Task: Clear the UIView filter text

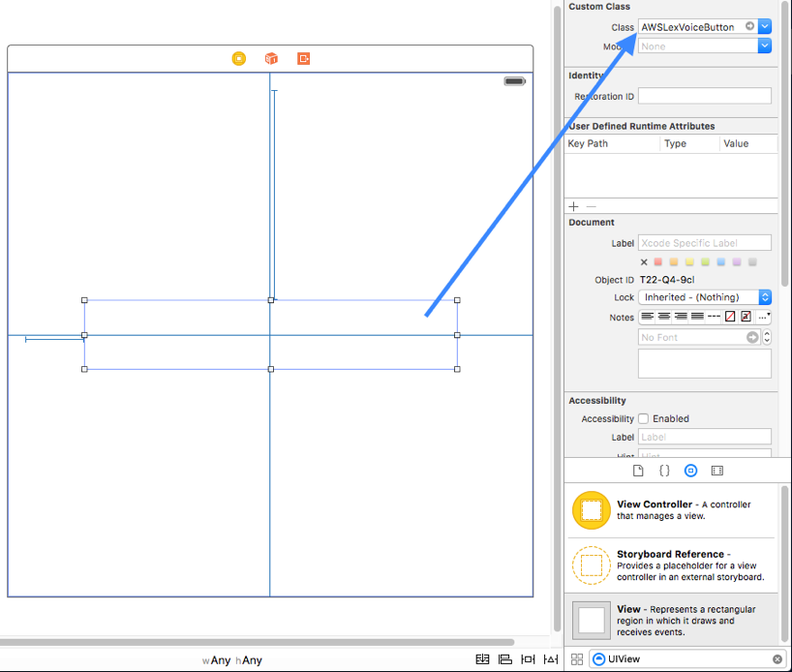Action: click(x=777, y=658)
